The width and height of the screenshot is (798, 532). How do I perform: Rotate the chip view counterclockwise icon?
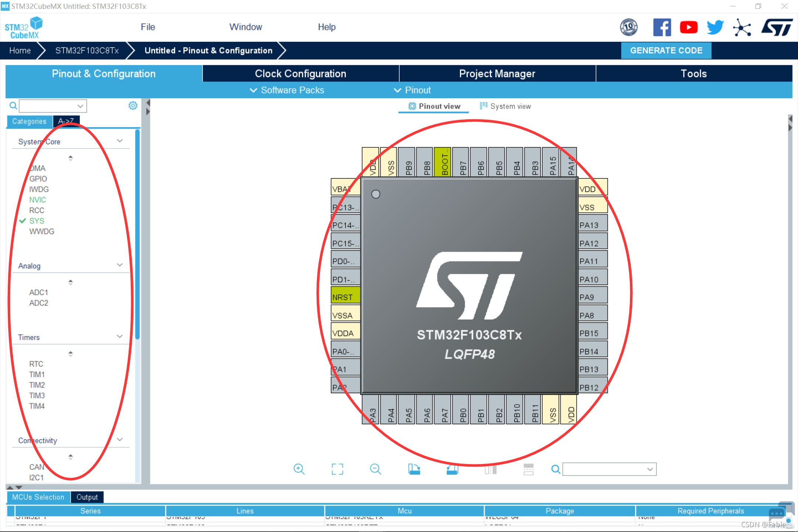point(452,469)
